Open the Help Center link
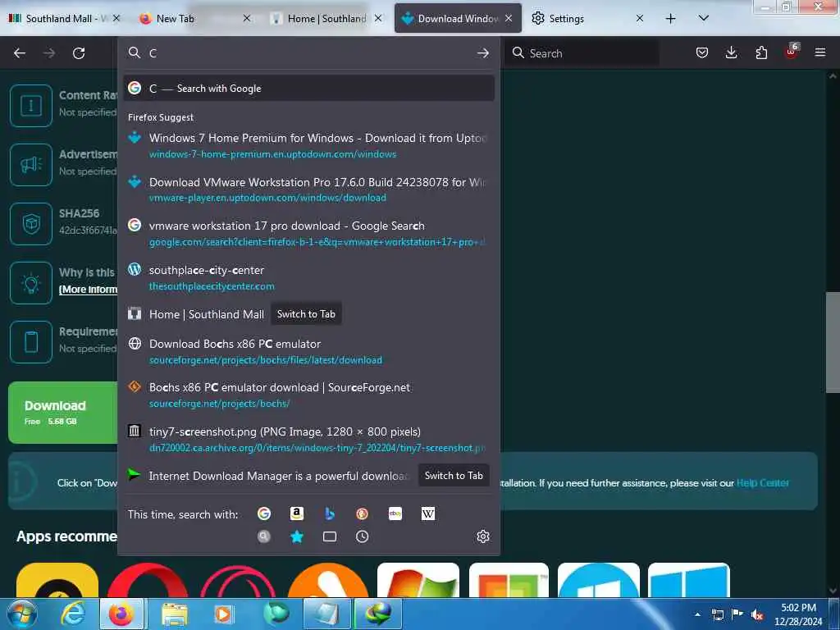The width and height of the screenshot is (840, 630). tap(762, 482)
